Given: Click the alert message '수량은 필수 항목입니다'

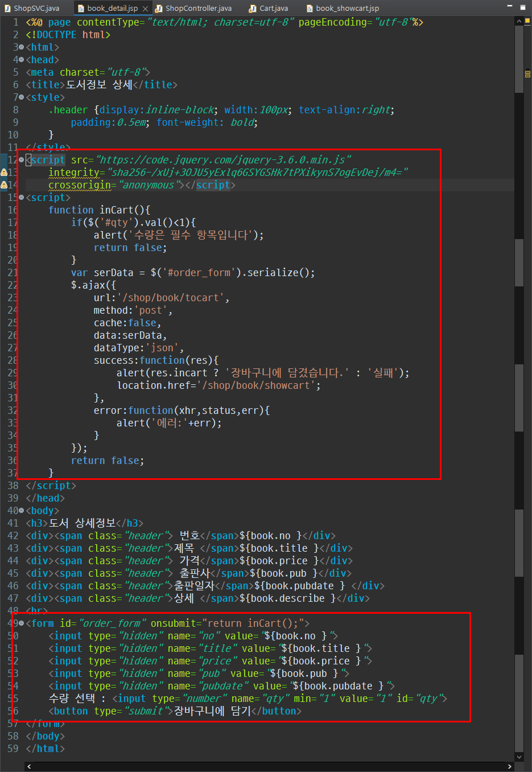Looking at the screenshot, I should pyautogui.click(x=191, y=235).
